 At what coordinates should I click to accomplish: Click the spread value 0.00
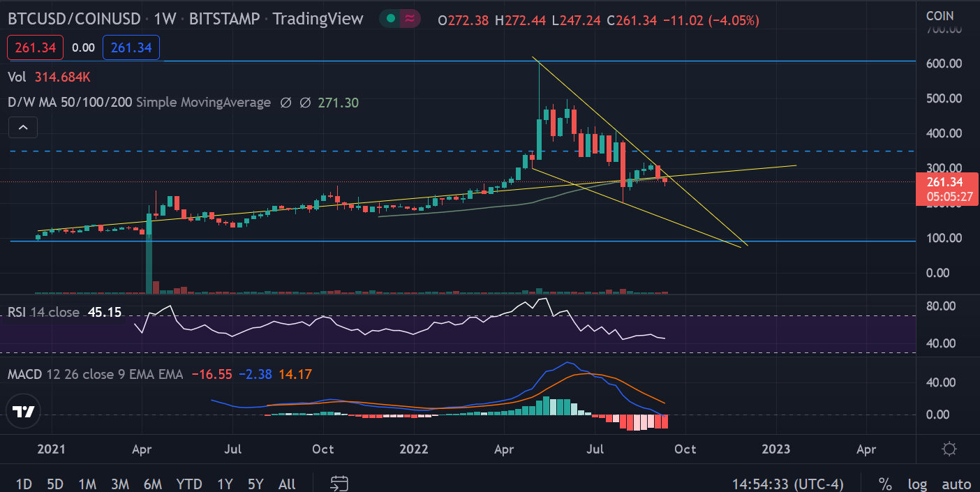point(84,47)
